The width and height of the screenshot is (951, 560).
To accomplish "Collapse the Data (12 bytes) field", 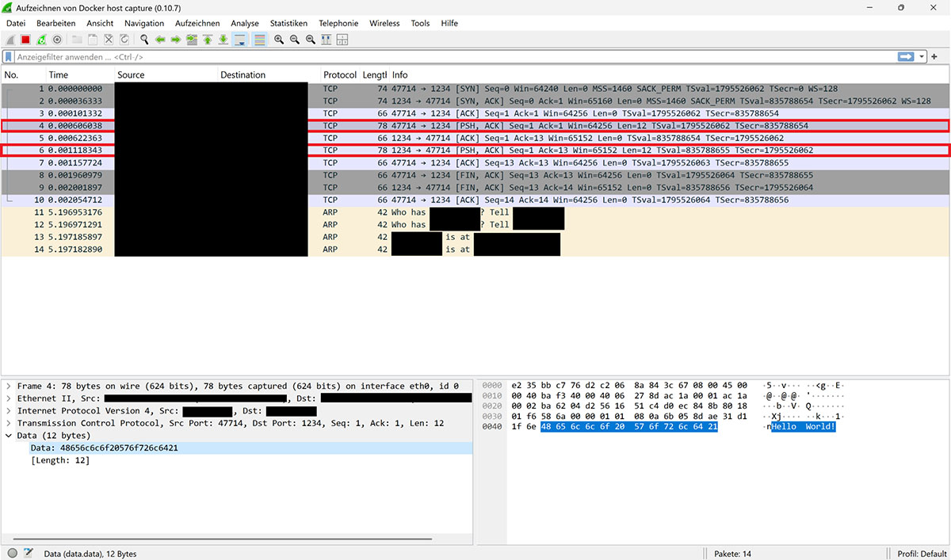I will click(8, 435).
